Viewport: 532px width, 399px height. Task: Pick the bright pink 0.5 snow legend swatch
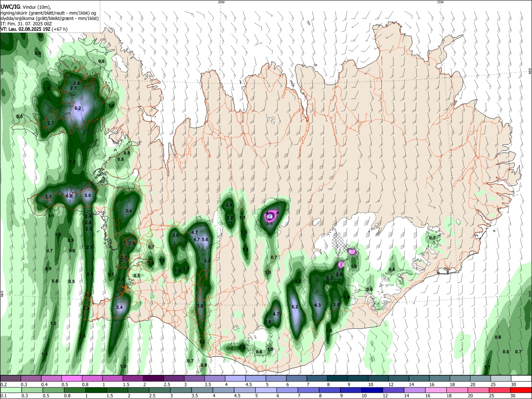(71, 379)
